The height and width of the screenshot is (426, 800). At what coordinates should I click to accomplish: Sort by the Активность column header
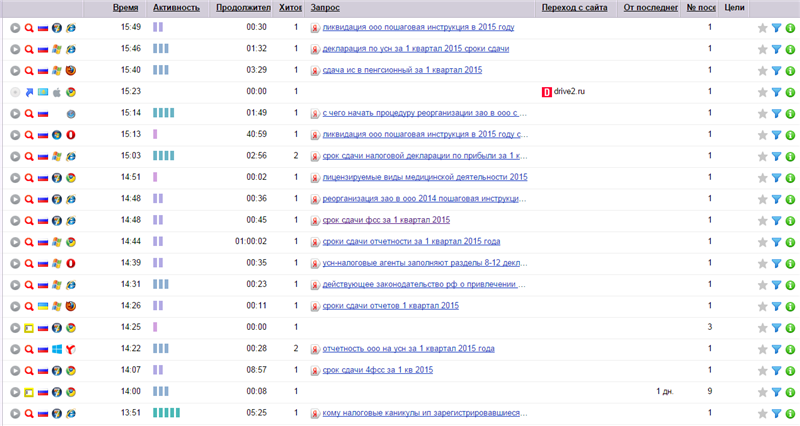[177, 8]
